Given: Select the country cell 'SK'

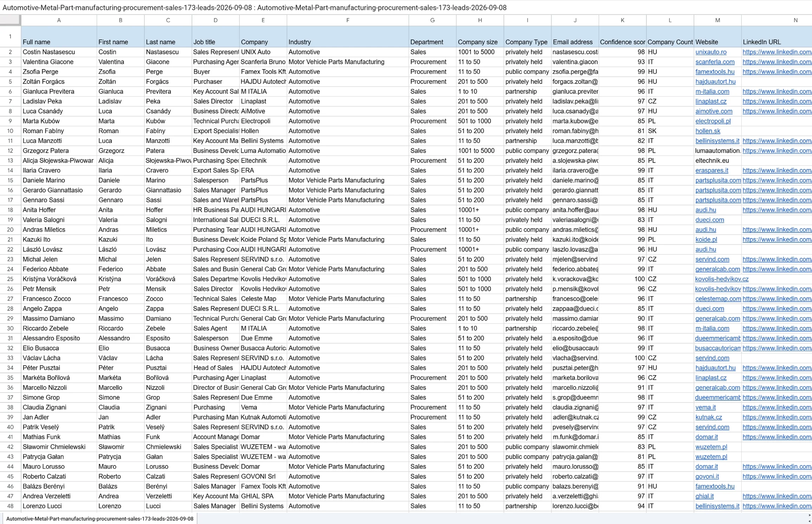Looking at the screenshot, I should [670, 131].
